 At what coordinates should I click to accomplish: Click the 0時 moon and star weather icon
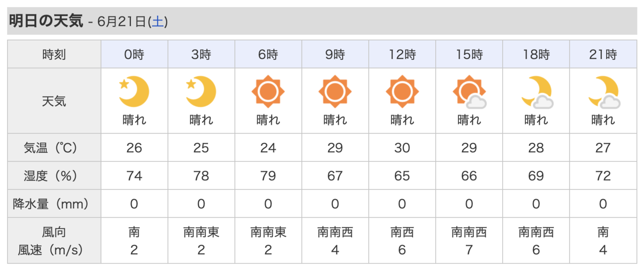134,92
